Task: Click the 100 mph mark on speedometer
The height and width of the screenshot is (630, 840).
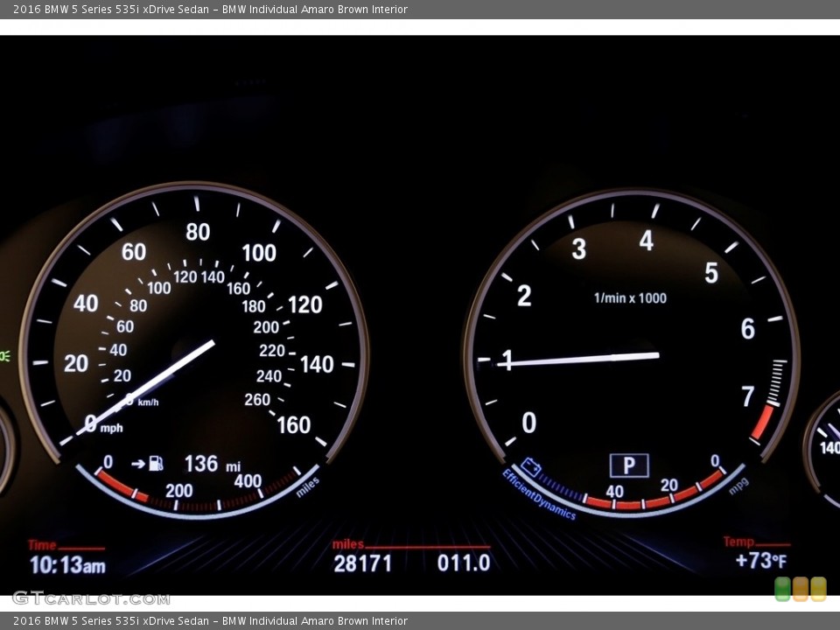Action: pos(259,253)
